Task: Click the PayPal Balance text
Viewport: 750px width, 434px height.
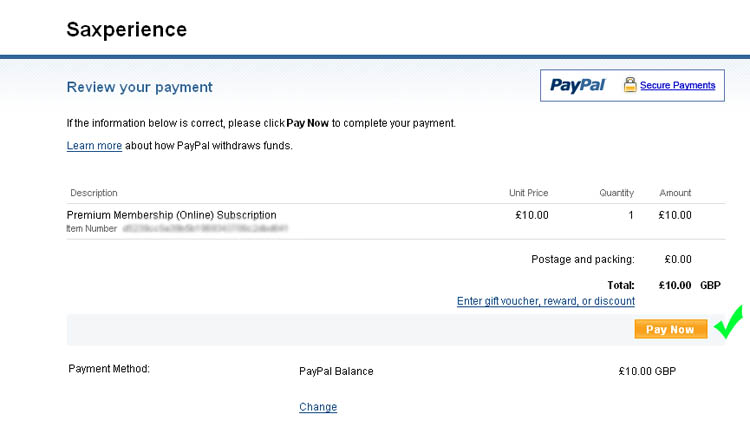Action: click(x=336, y=371)
